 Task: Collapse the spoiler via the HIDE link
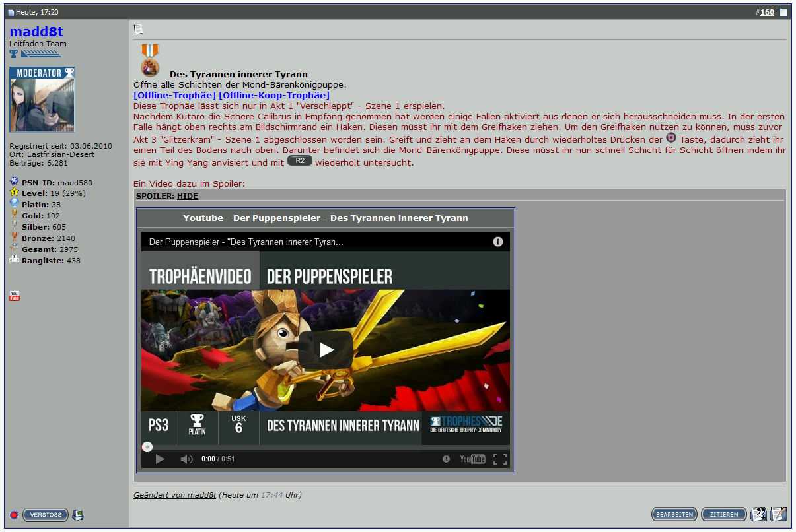pos(187,195)
